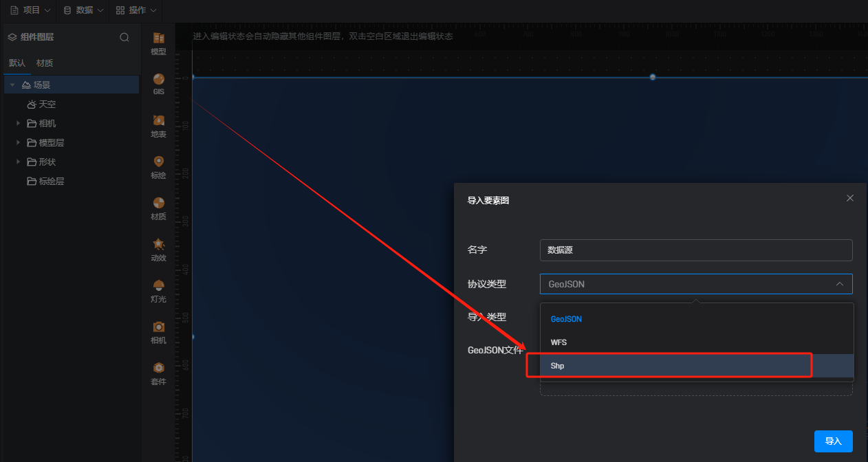The image size is (868, 462).
Task: Select the 标绘 (Plotting) marker icon
Action: pos(159,166)
